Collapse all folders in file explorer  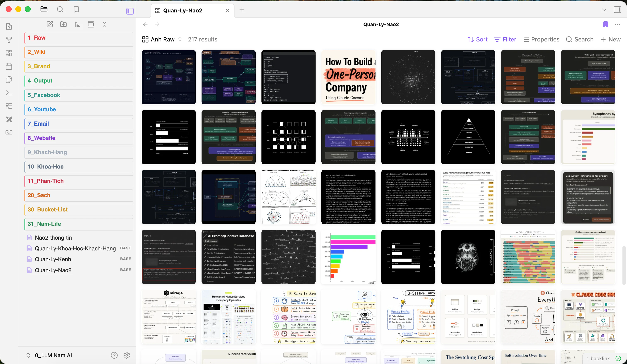tap(104, 24)
